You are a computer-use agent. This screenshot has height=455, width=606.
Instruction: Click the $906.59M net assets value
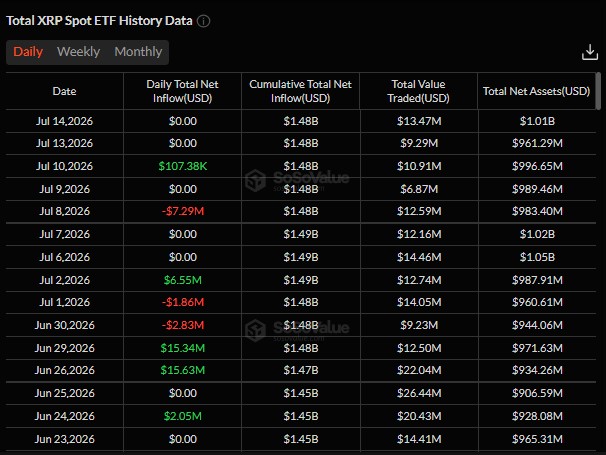[537, 393]
